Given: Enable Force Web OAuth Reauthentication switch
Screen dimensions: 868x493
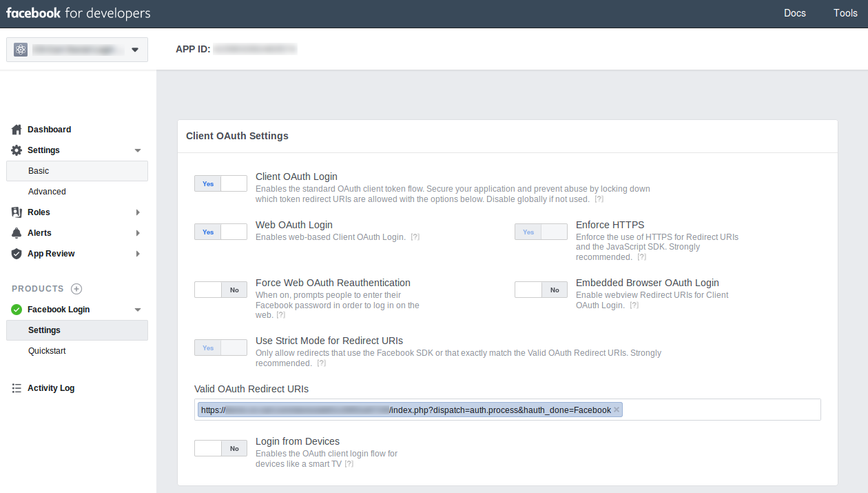Looking at the screenshot, I should click(x=220, y=290).
